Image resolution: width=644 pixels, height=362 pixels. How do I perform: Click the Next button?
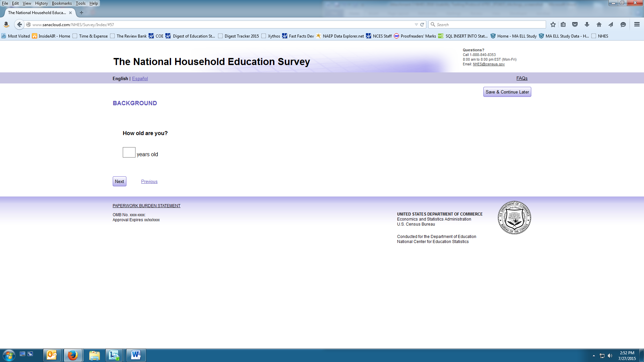(119, 181)
